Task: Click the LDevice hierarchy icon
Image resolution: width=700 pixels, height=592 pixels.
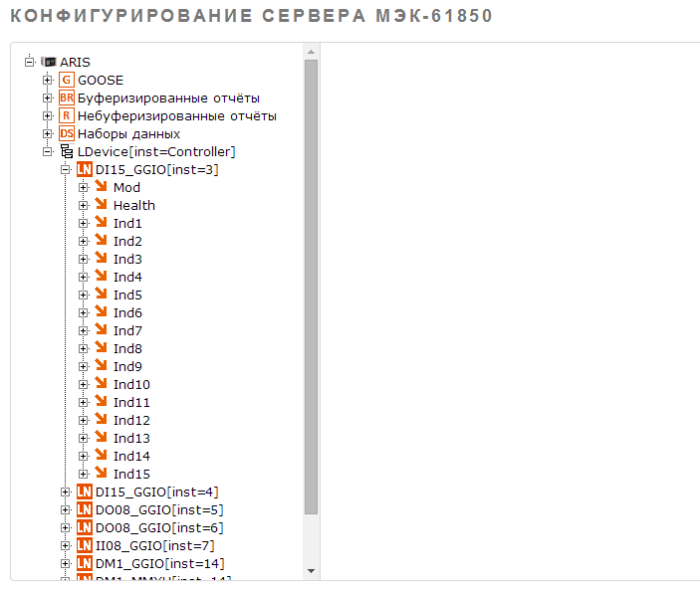Action: point(67,151)
